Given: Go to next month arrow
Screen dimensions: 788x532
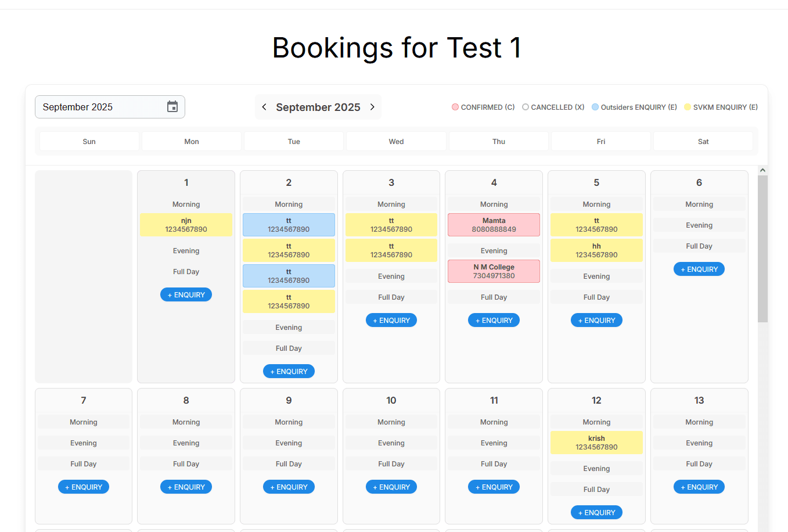Looking at the screenshot, I should 372,107.
